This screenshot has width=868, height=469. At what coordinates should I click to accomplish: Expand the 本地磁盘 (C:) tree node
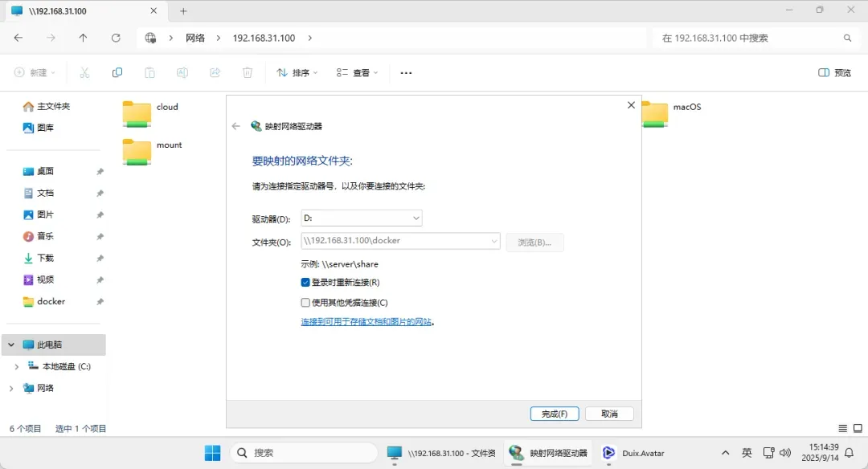17,366
